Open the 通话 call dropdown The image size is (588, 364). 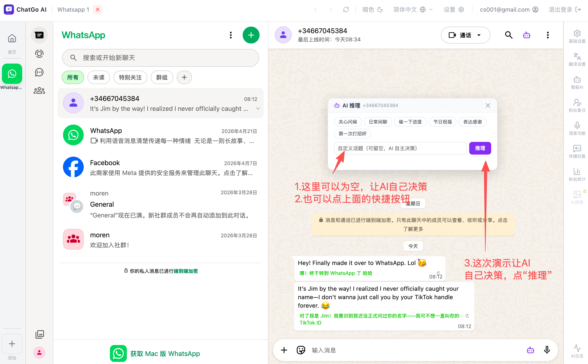tap(465, 35)
